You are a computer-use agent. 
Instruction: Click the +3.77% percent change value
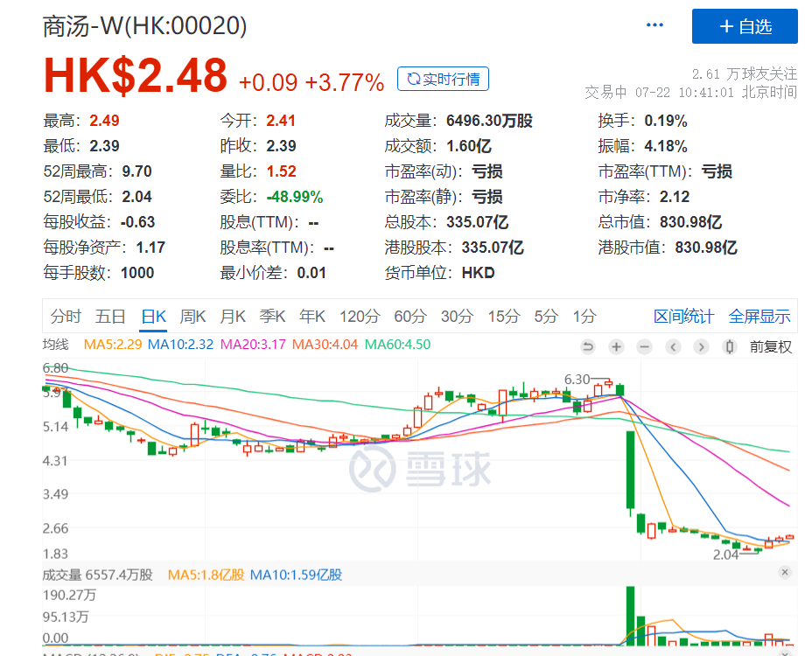(x=345, y=82)
